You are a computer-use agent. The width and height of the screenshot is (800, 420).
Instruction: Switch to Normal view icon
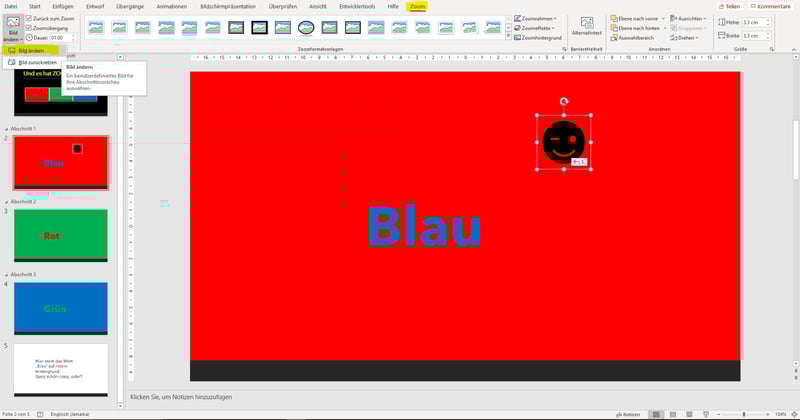tap(656, 414)
